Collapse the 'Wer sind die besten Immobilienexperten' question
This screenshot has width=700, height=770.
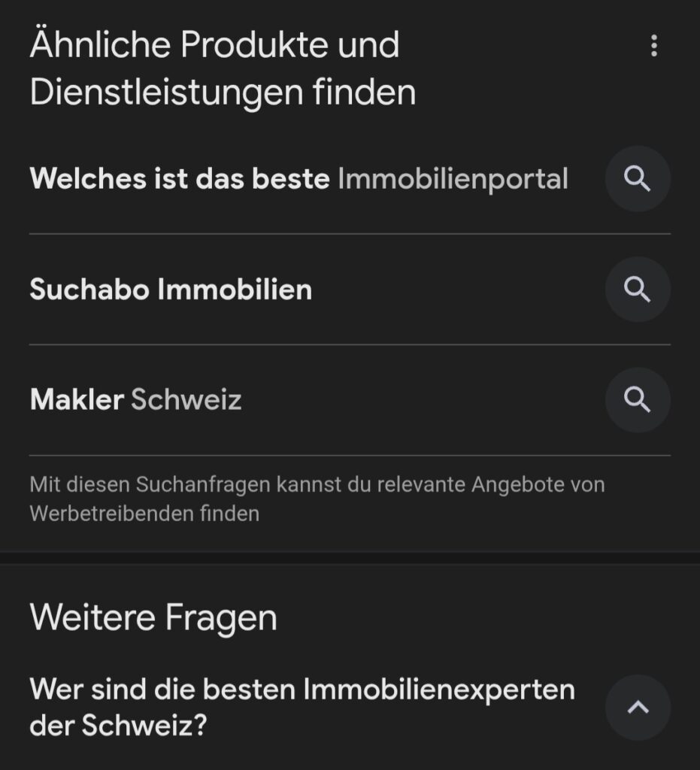638,707
